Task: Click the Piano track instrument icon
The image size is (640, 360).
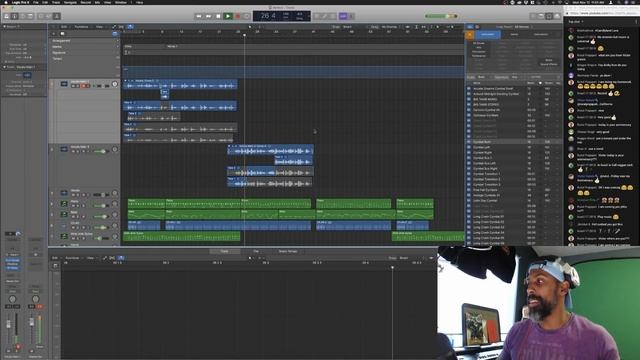Action: 64,203
